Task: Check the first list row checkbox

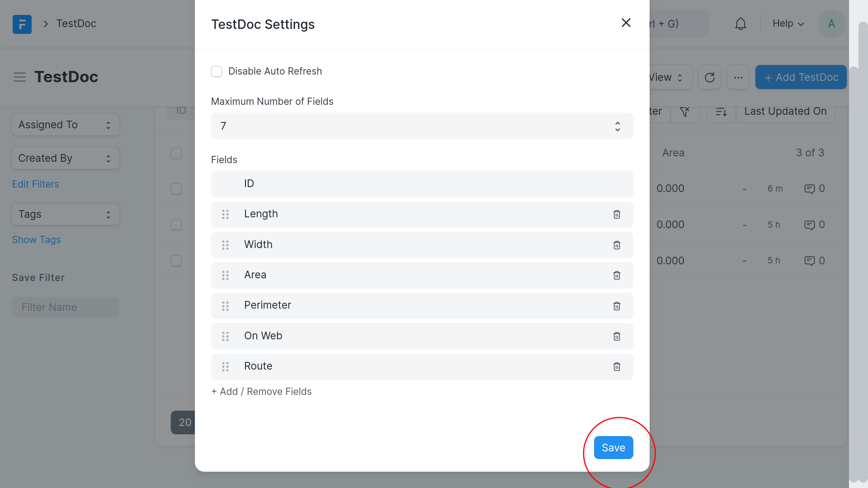Action: click(x=176, y=188)
